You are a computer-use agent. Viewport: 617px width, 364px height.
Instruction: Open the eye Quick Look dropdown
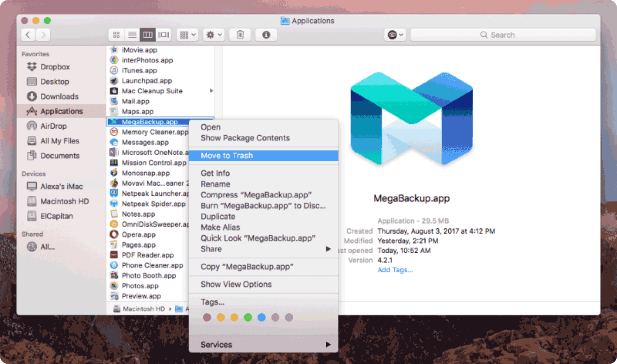[x=395, y=35]
